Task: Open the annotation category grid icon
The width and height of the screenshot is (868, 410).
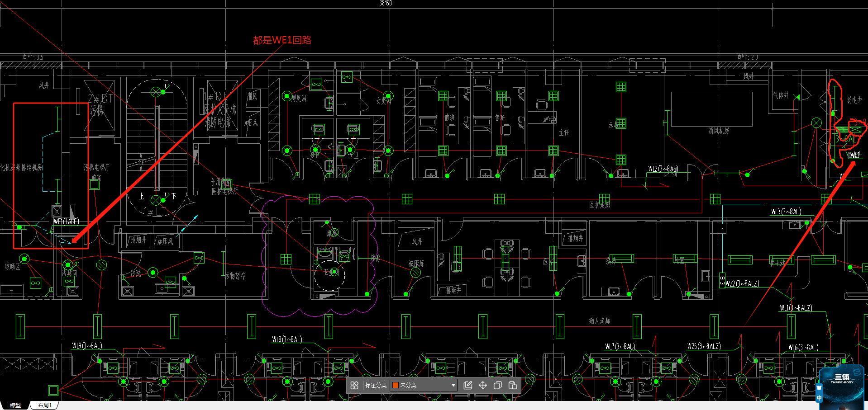Action: (x=354, y=385)
